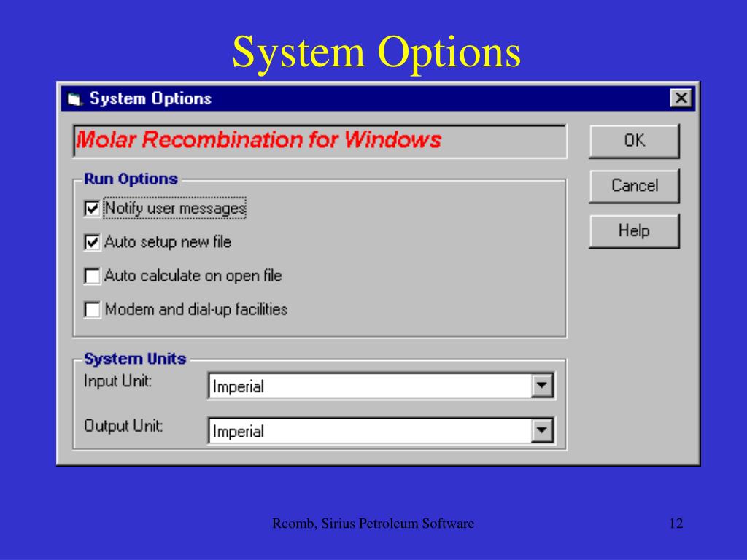
Task: Click OK to confirm options
Action: coord(634,141)
